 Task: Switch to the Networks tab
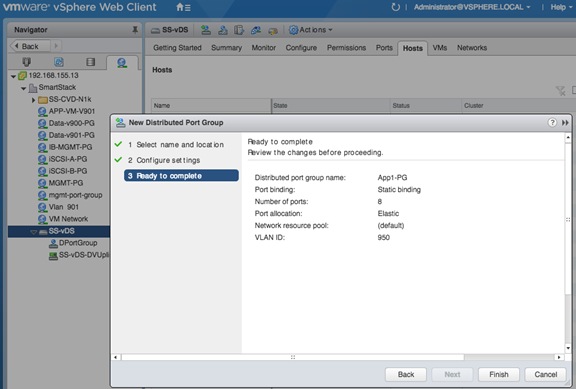point(472,48)
